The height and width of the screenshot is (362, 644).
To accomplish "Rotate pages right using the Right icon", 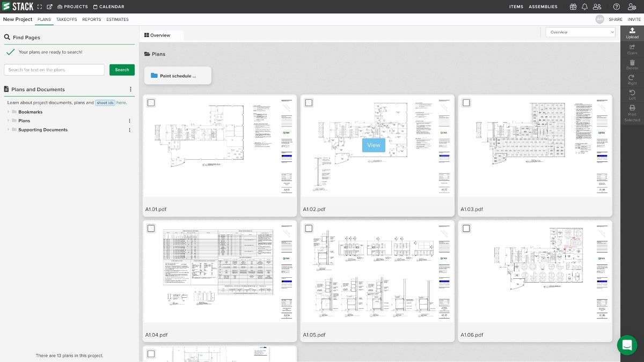I will pos(632,79).
